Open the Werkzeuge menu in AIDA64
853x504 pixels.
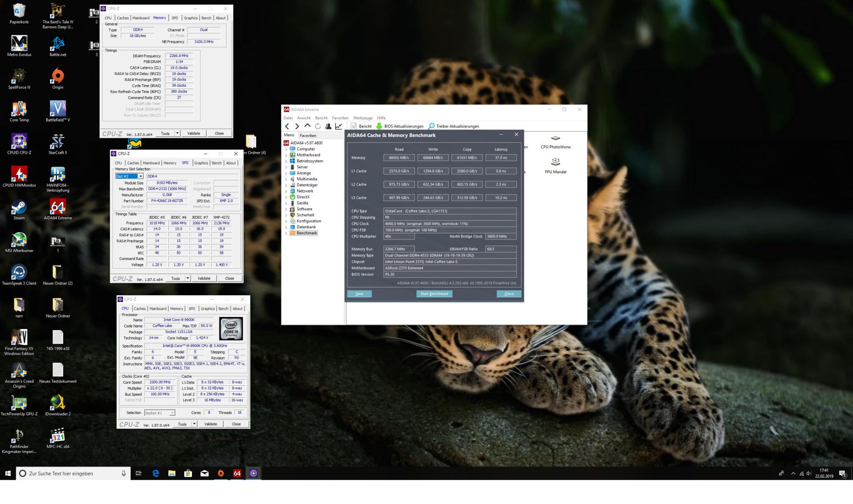(x=362, y=118)
